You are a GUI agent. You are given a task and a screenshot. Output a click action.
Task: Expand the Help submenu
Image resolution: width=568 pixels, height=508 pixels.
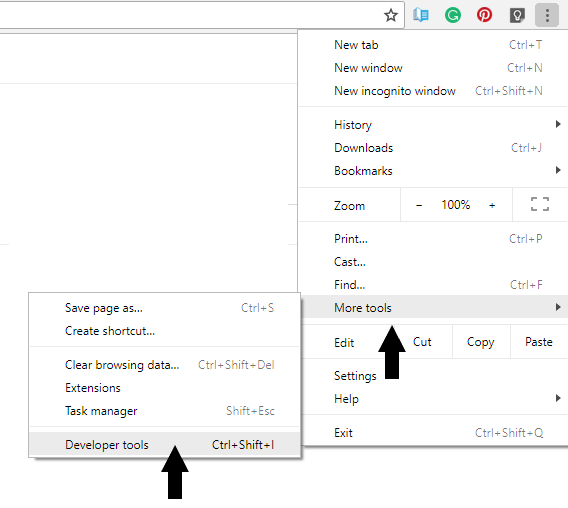(x=433, y=399)
